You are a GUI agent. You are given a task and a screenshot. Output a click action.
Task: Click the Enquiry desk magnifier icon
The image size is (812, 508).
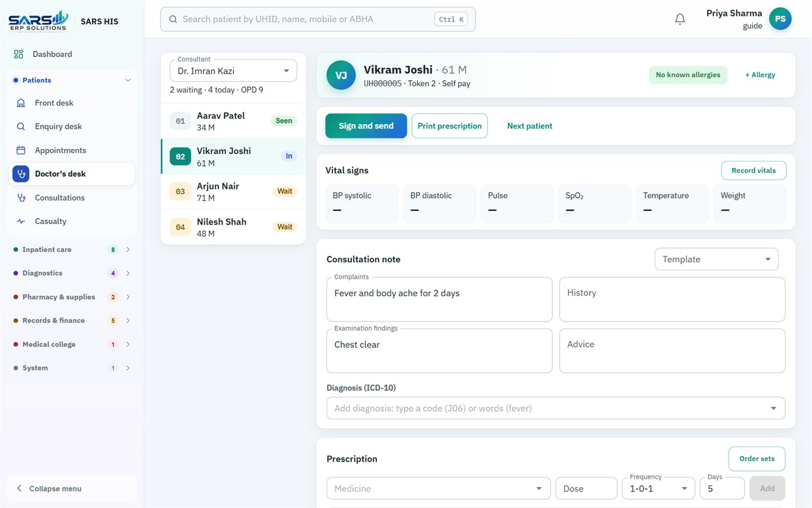pos(21,126)
